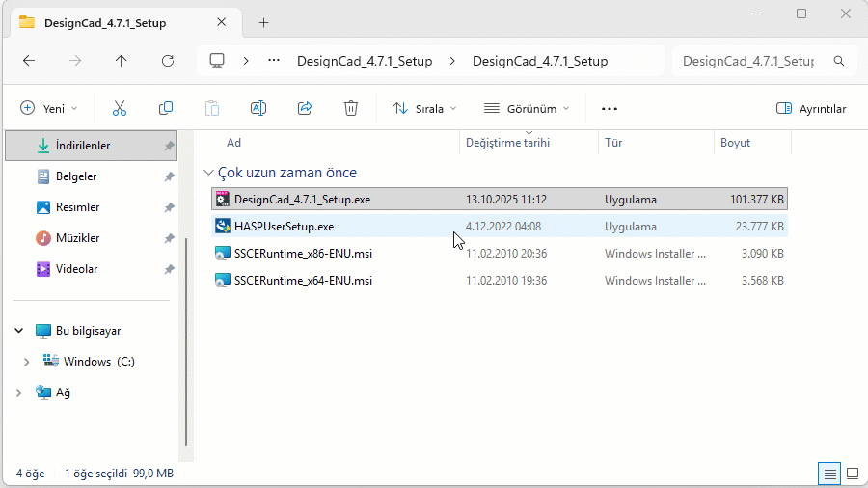Switch to large thumbnails view icon
Image resolution: width=868 pixels, height=488 pixels.
pos(852,474)
